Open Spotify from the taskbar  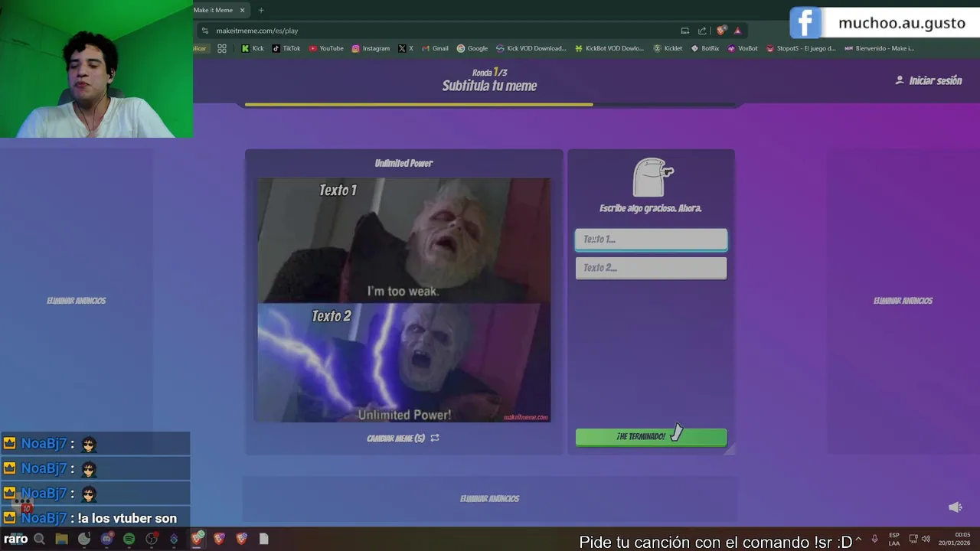point(129,539)
